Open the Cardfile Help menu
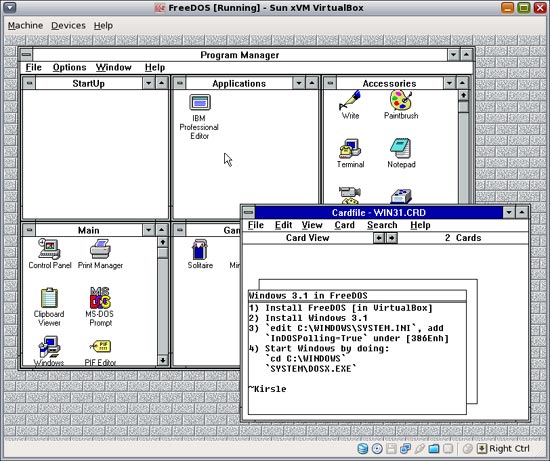Screen dimensions: 550x461 420,225
